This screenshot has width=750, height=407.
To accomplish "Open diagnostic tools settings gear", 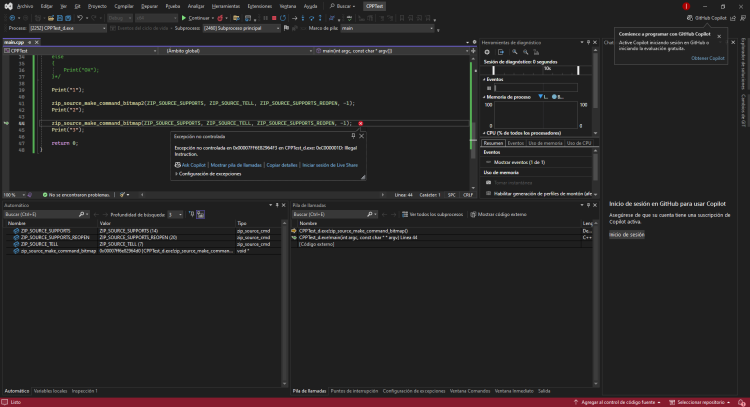I will (486, 52).
